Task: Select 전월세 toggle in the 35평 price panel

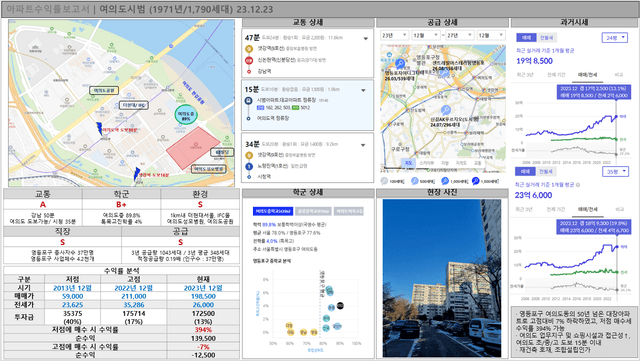Action: (545, 172)
